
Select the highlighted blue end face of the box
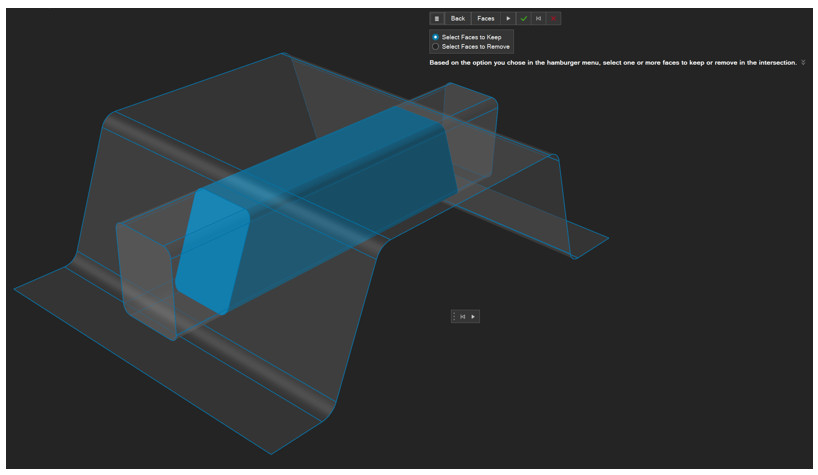[x=211, y=250]
